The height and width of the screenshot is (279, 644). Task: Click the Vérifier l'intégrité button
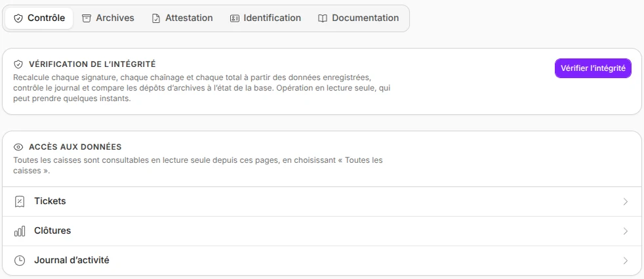593,68
